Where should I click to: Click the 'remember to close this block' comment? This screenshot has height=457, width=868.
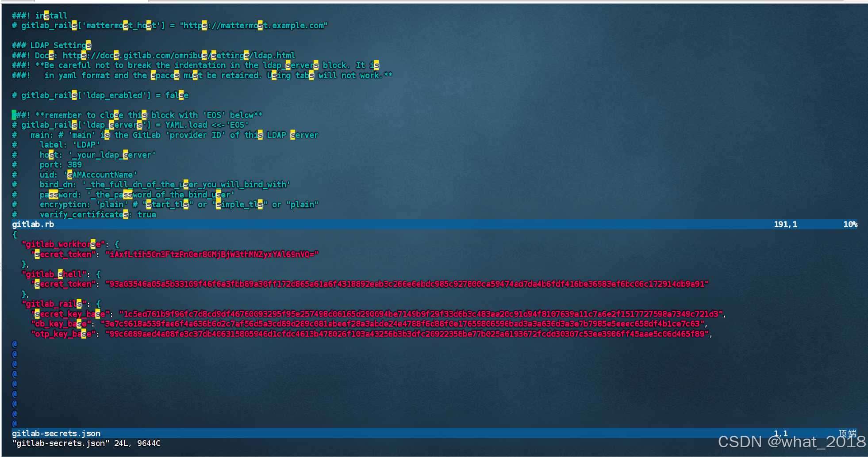click(x=137, y=115)
